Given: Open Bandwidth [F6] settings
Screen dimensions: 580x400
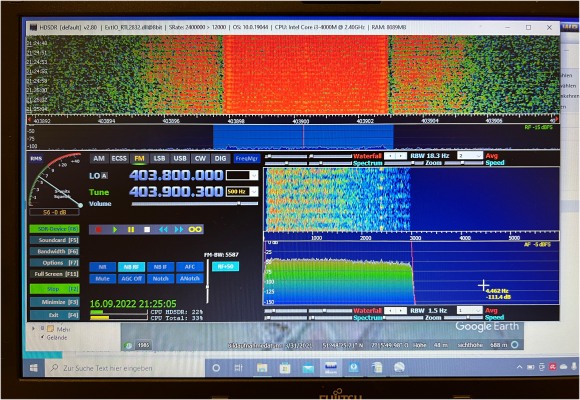Looking at the screenshot, I should pyautogui.click(x=54, y=252).
